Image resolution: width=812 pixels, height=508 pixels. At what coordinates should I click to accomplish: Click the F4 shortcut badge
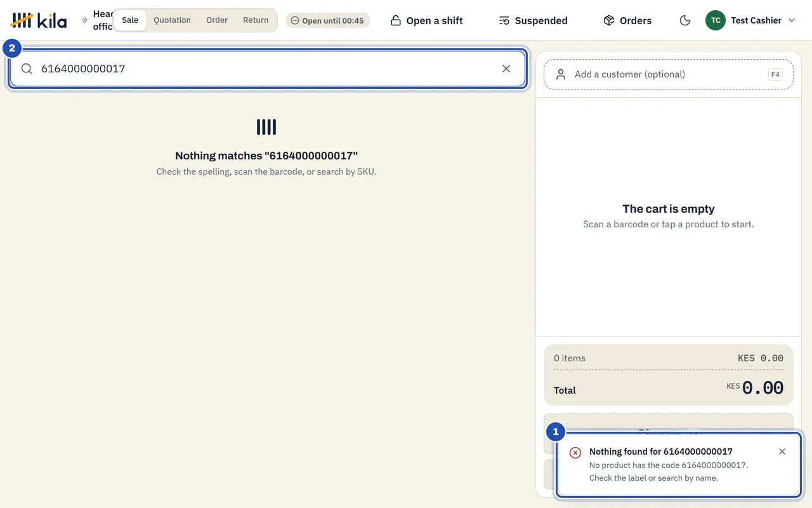coord(775,74)
